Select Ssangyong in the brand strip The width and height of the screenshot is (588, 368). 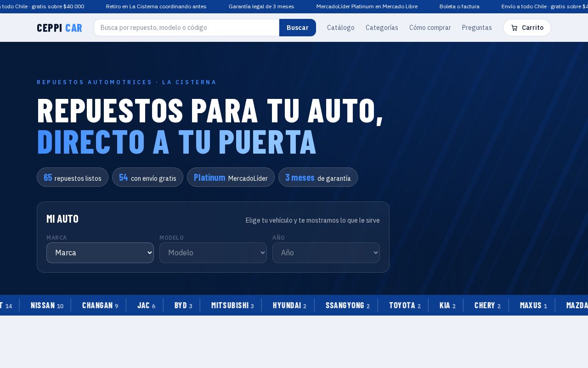point(348,305)
